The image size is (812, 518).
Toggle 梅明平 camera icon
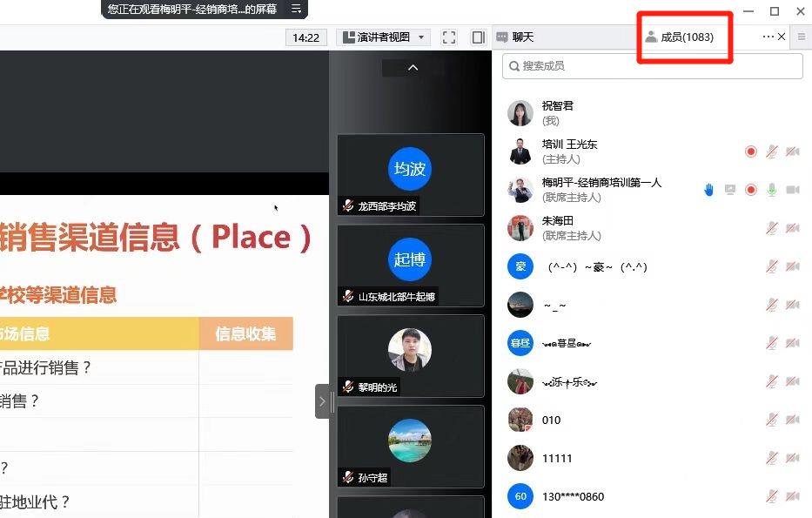[793, 190]
